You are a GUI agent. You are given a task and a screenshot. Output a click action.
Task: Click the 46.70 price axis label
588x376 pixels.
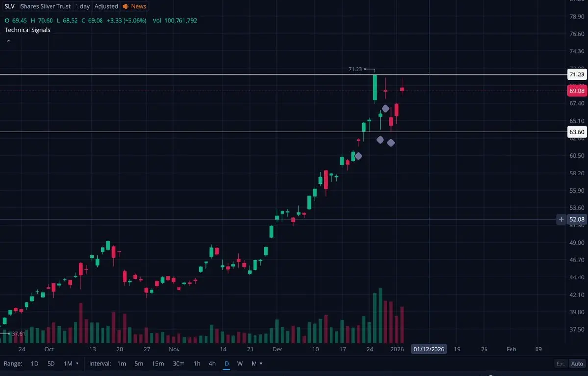click(x=577, y=260)
